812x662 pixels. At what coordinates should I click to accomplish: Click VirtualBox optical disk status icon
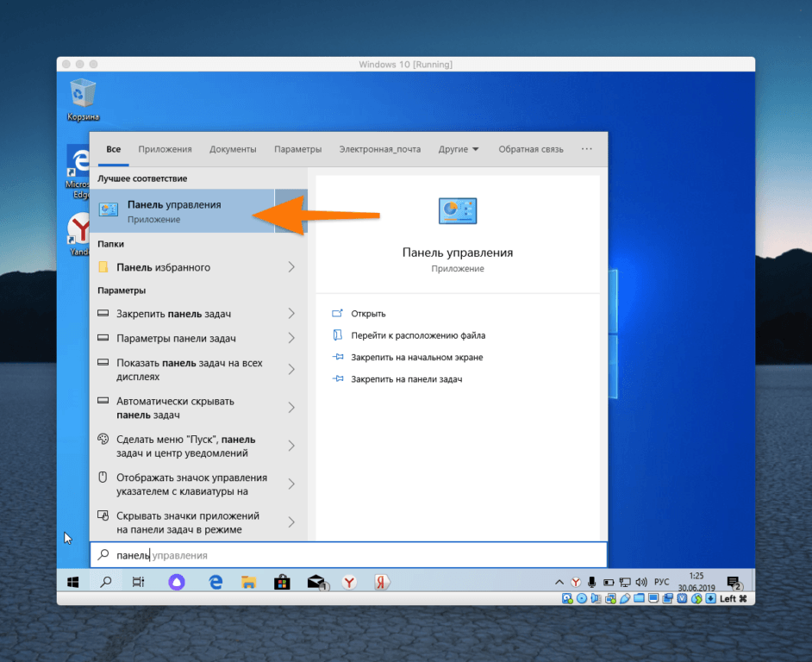[x=582, y=599]
